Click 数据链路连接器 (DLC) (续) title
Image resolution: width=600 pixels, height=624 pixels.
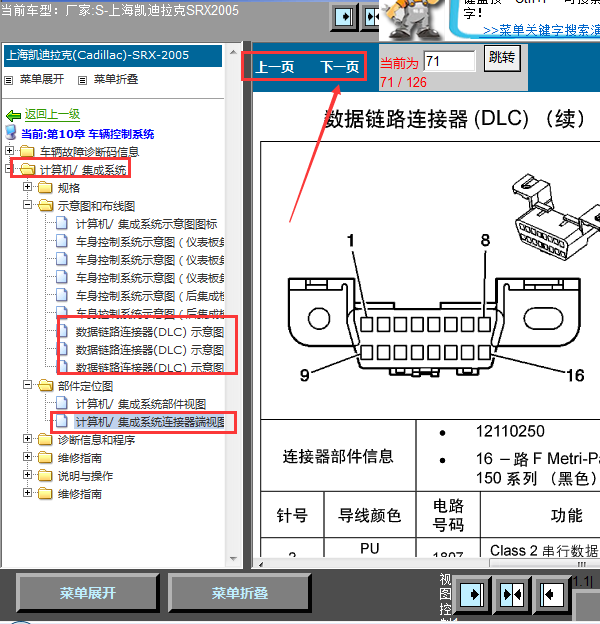click(x=455, y=119)
